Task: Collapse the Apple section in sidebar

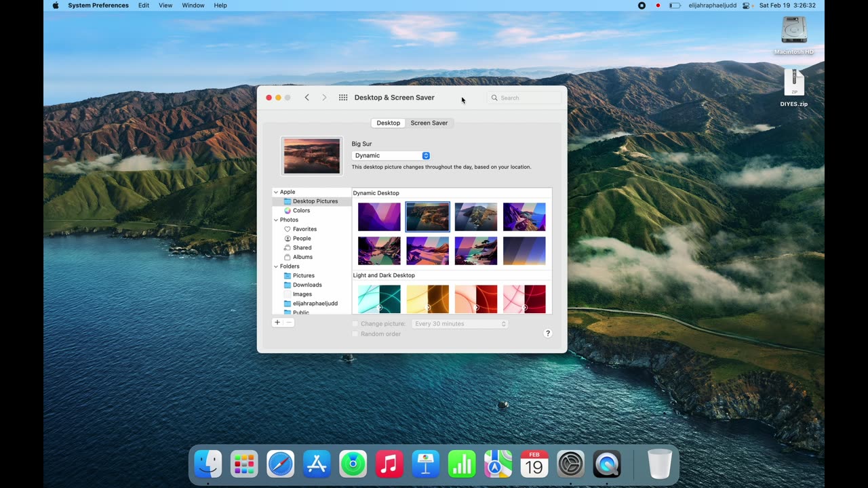Action: pyautogui.click(x=276, y=192)
